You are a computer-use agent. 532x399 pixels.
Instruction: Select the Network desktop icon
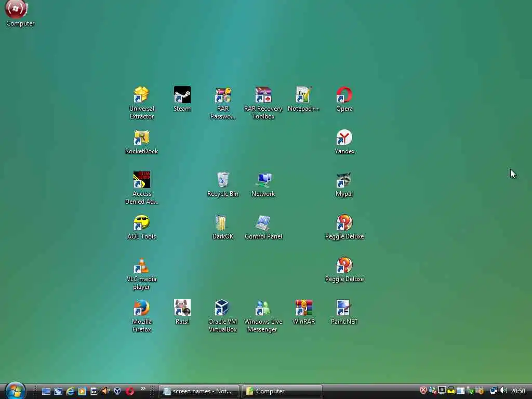click(263, 184)
